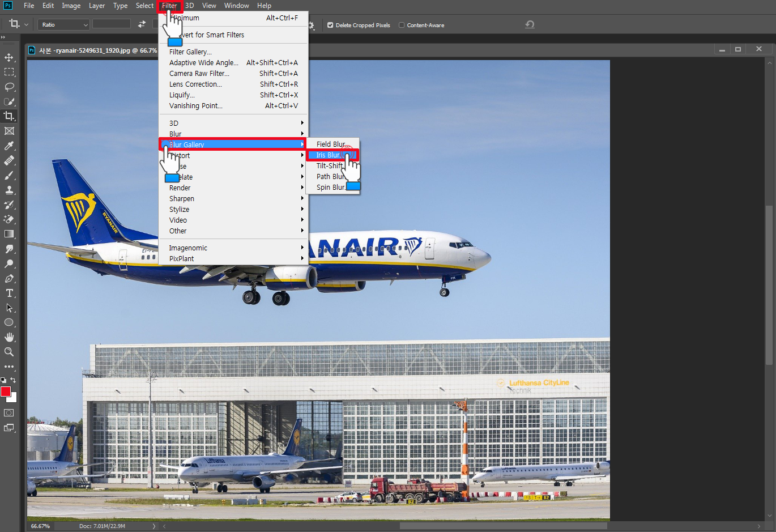The image size is (776, 532).
Task: Choose Camera Raw Filter
Action: pyautogui.click(x=233, y=73)
